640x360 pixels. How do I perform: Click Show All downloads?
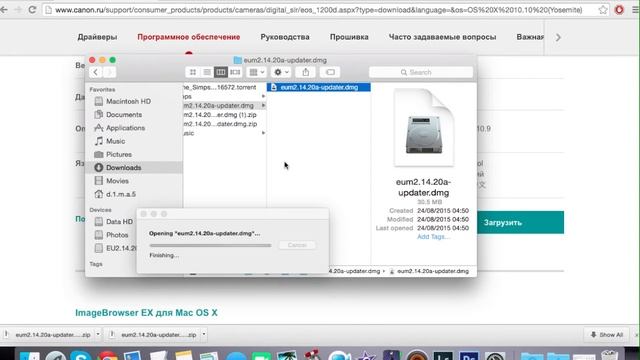pos(607,335)
